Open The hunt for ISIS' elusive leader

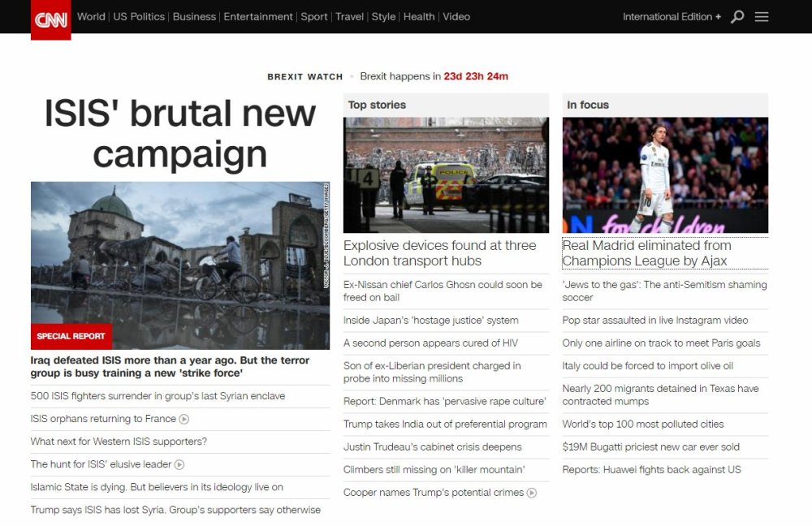pyautogui.click(x=101, y=464)
